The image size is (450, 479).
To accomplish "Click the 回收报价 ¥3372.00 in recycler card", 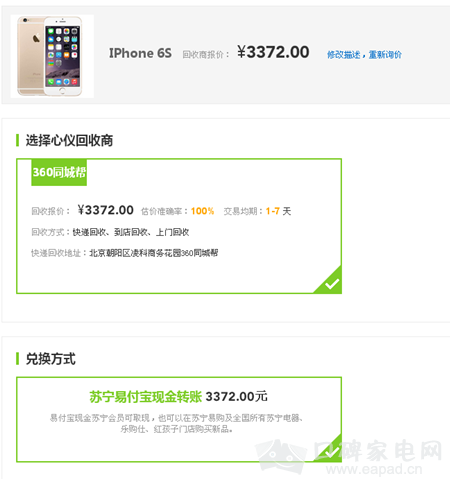I will pos(106,210).
